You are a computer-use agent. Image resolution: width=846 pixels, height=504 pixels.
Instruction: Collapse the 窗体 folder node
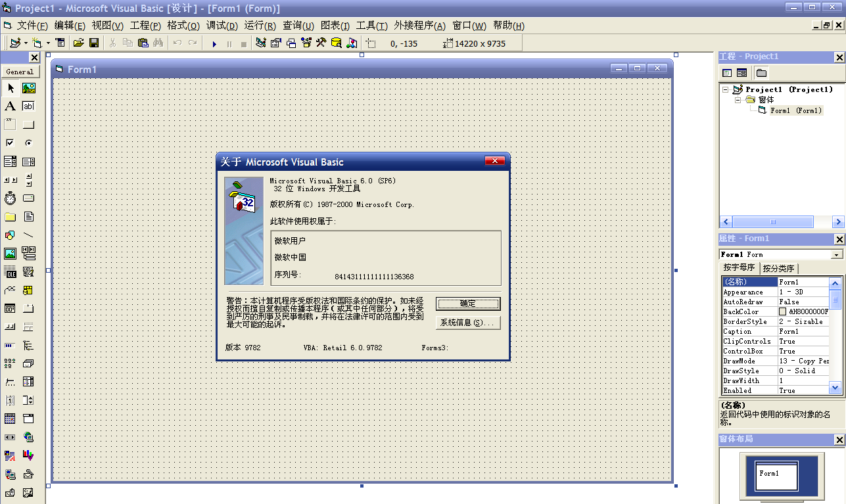point(738,101)
